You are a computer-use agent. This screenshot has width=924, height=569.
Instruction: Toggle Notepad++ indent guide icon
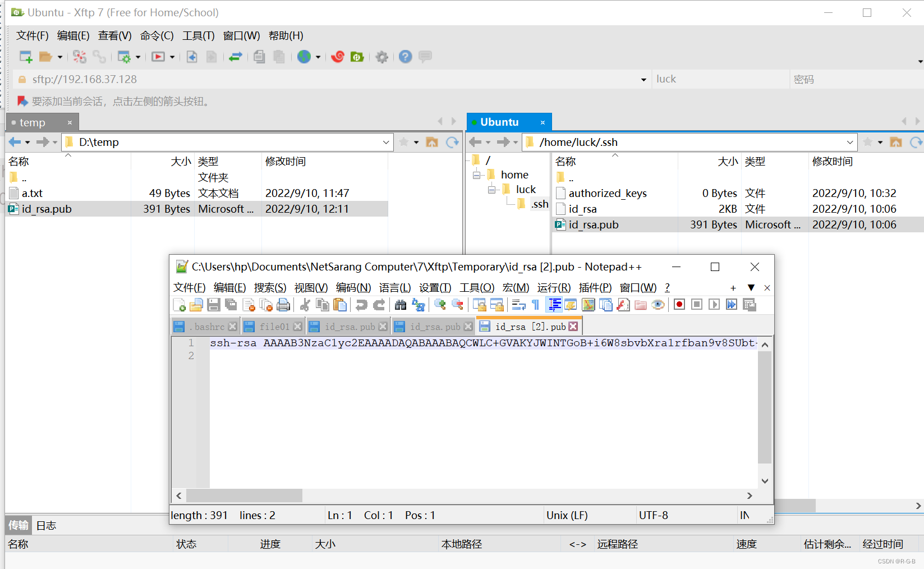[554, 305]
